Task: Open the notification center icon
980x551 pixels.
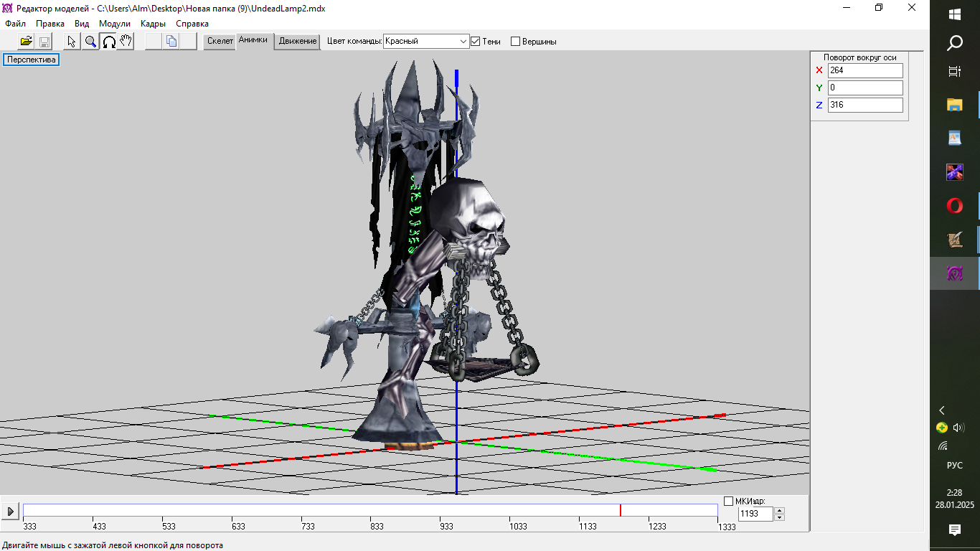Action: point(955,530)
